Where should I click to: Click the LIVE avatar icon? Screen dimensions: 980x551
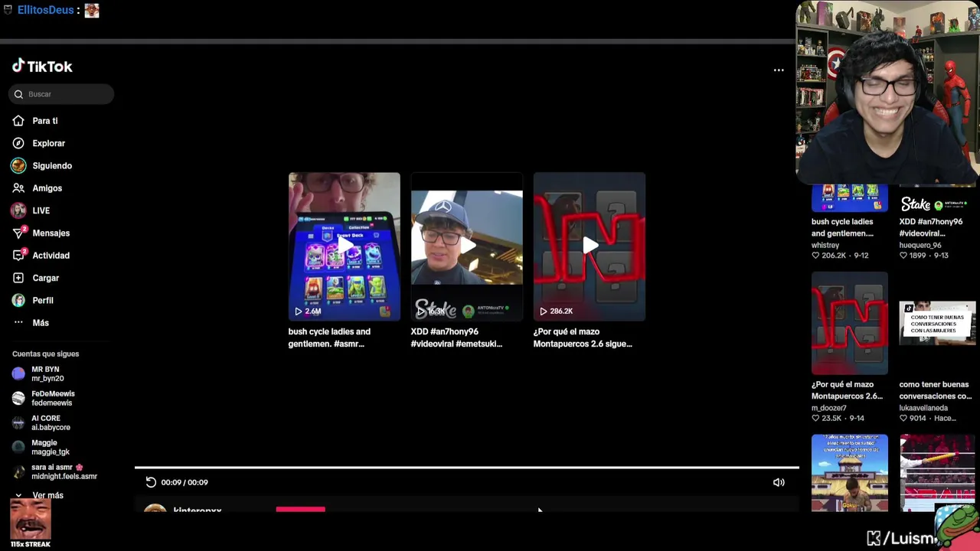point(18,210)
